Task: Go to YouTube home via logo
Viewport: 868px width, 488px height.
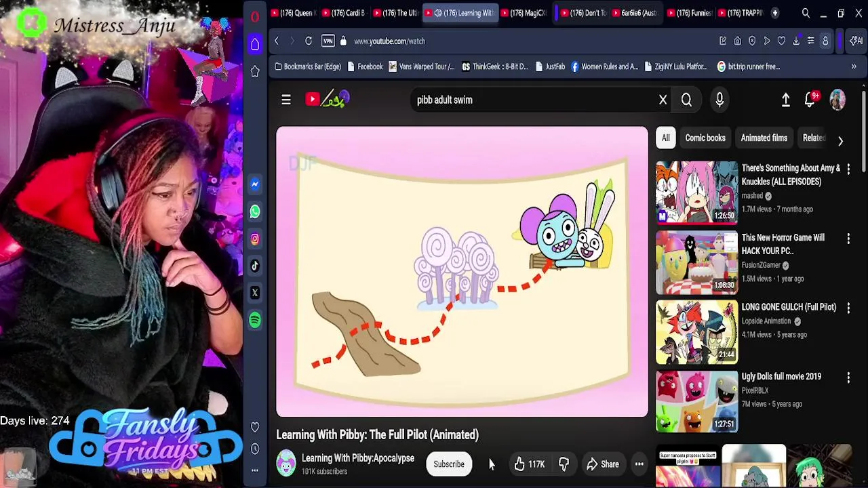Action: click(327, 100)
